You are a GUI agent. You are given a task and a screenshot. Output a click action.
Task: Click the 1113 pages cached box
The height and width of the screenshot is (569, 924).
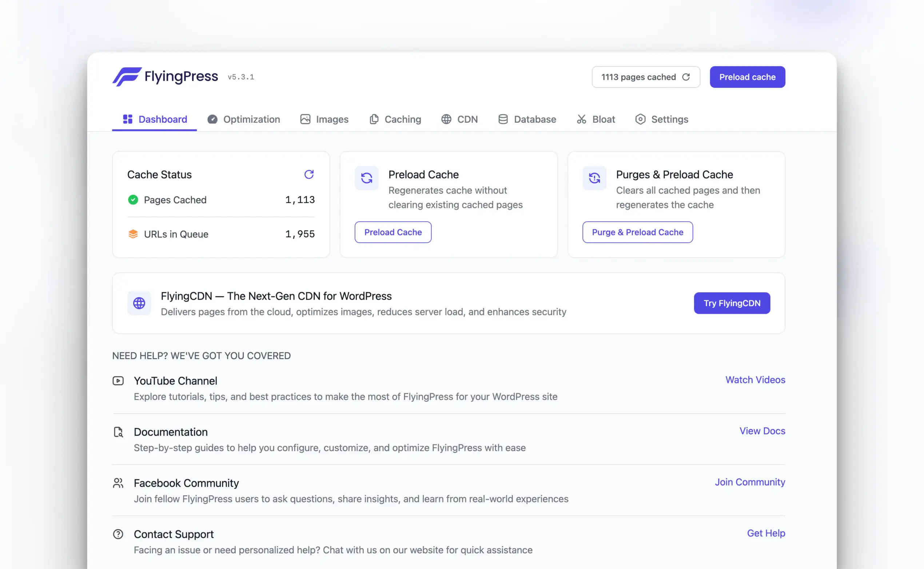(638, 77)
